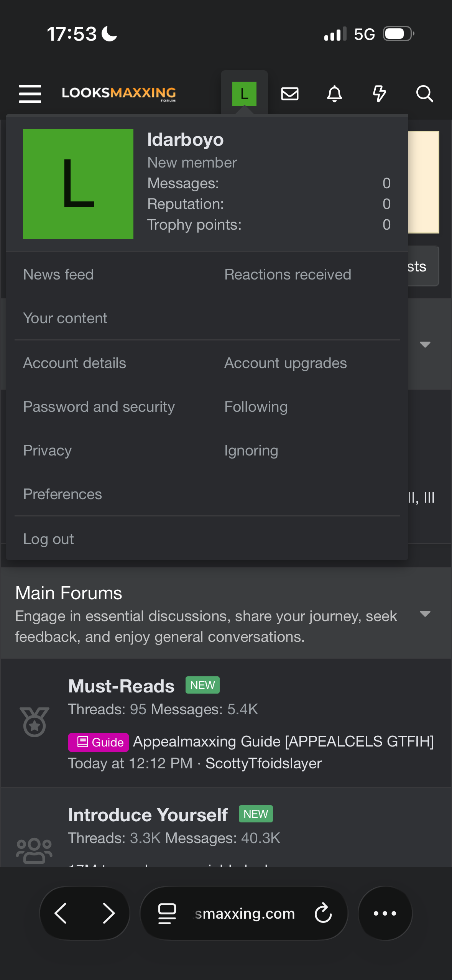
Task: Open the envelope conversations icon
Action: click(290, 94)
